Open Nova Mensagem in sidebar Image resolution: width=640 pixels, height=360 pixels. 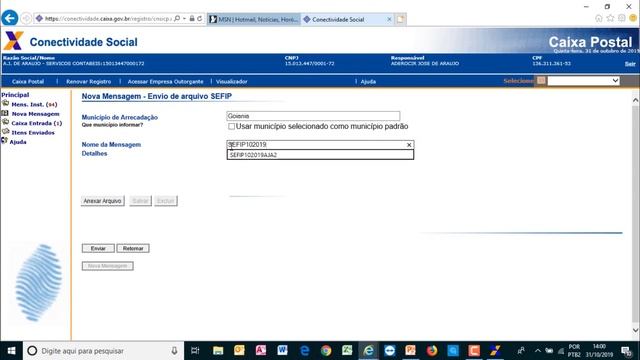pyautogui.click(x=36, y=114)
